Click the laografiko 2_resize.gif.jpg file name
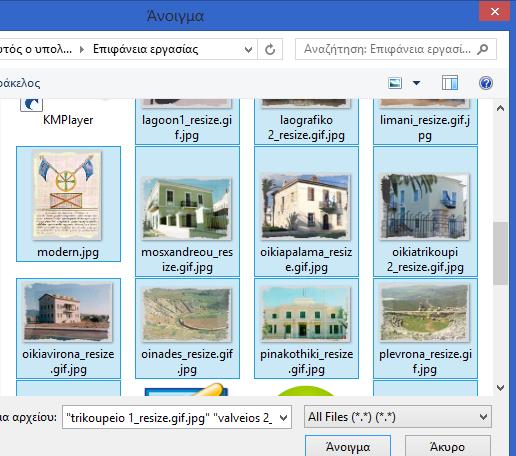 point(306,128)
